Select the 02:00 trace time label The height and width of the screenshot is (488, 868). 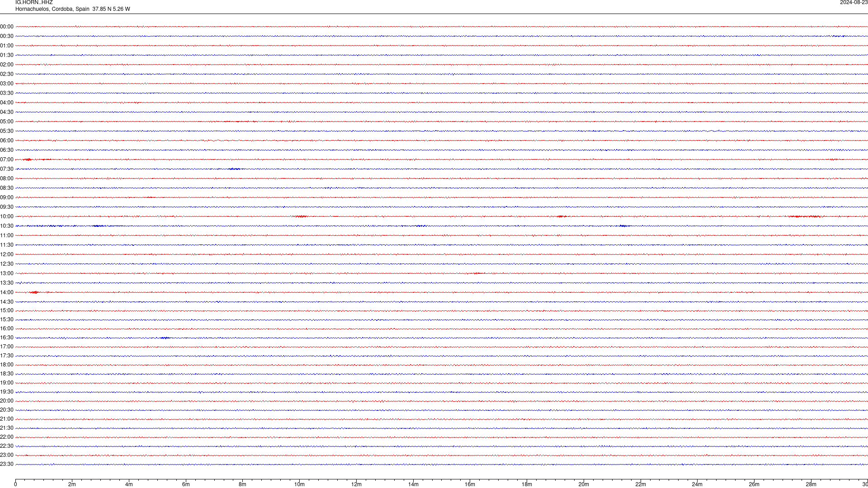coord(7,65)
